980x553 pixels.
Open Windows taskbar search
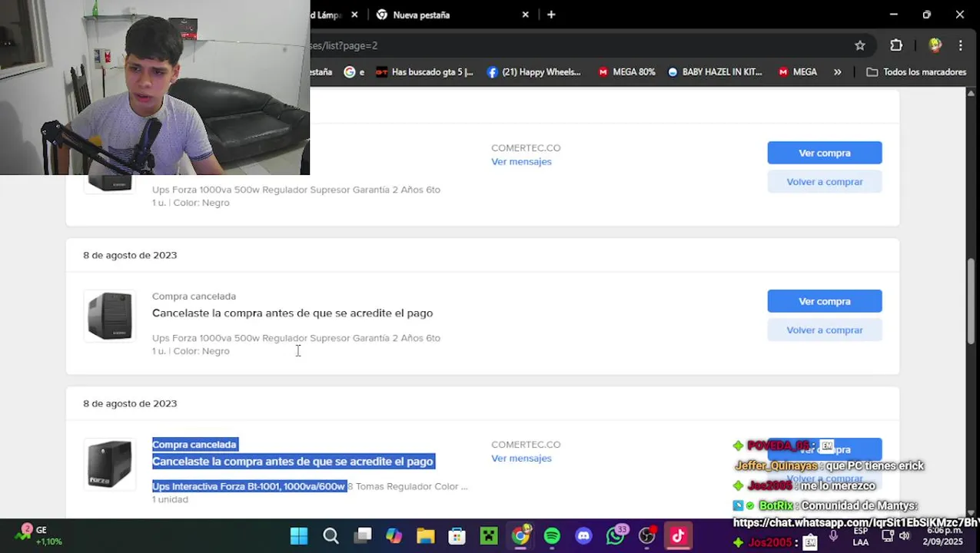[x=331, y=535]
